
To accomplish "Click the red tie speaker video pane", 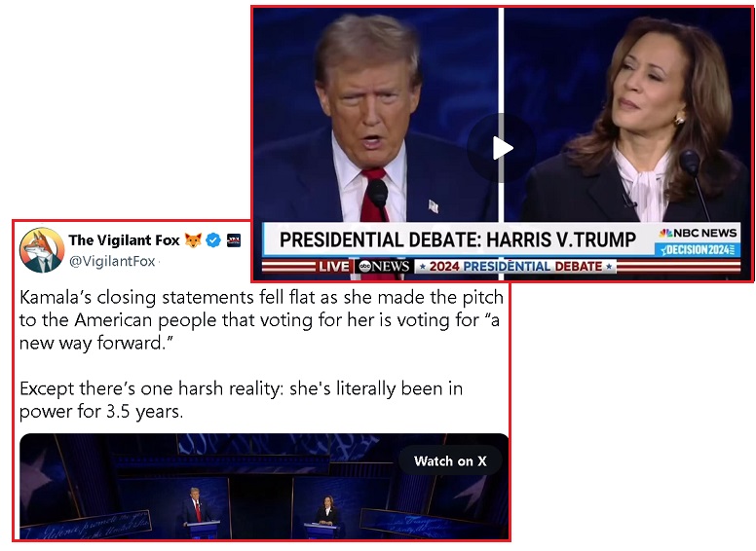I will pos(376,116).
